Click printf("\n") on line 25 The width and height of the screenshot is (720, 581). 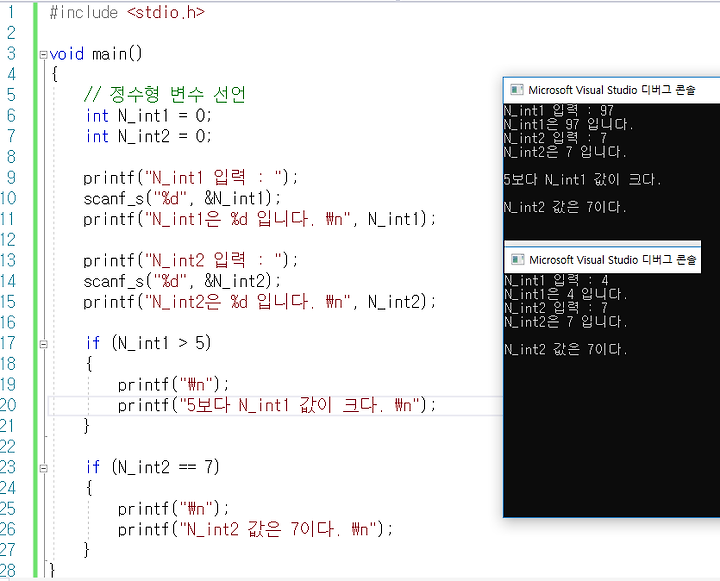click(x=173, y=509)
